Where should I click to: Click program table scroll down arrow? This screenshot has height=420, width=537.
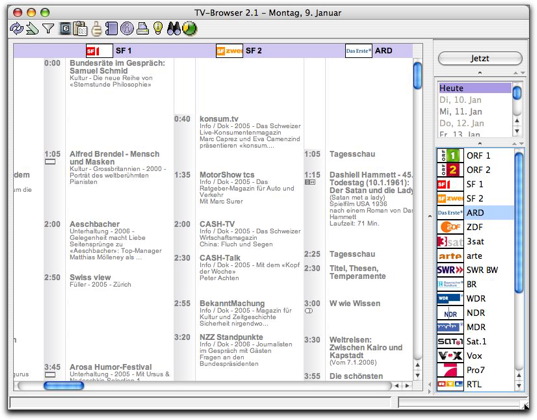pyautogui.click(x=417, y=375)
